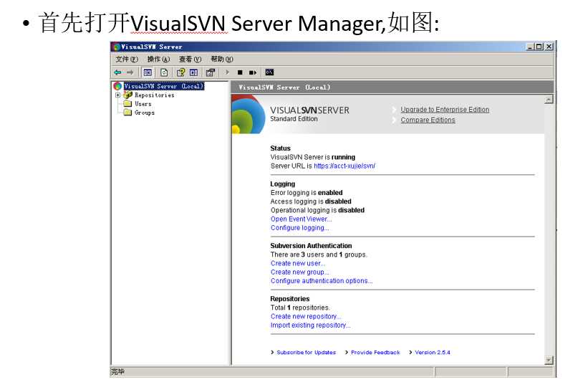Click the scroll down arrow in right pane
The image size is (588, 390).
[x=549, y=361]
